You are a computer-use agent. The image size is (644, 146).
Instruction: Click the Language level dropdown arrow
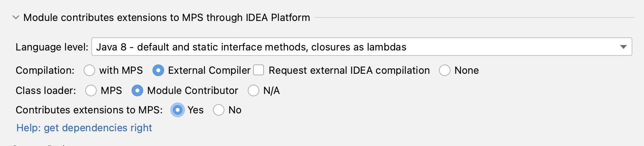click(623, 47)
